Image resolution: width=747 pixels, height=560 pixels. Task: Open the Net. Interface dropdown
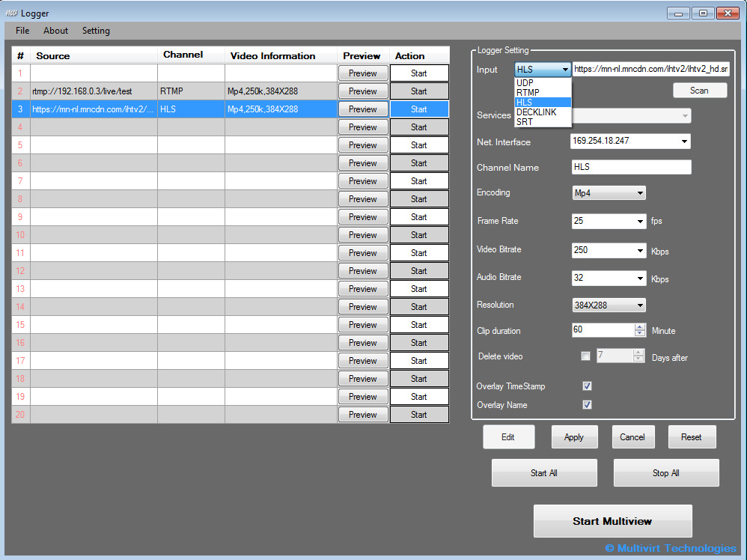[x=684, y=141]
